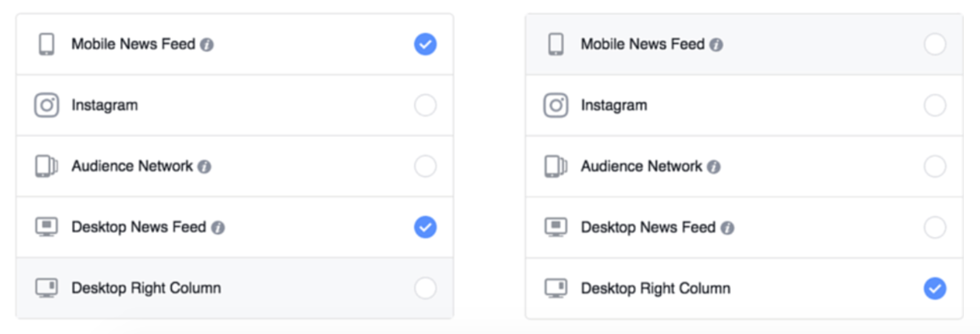Click the Instagram camera icon in right panel
Image resolution: width=980 pixels, height=334 pixels.
point(556,105)
